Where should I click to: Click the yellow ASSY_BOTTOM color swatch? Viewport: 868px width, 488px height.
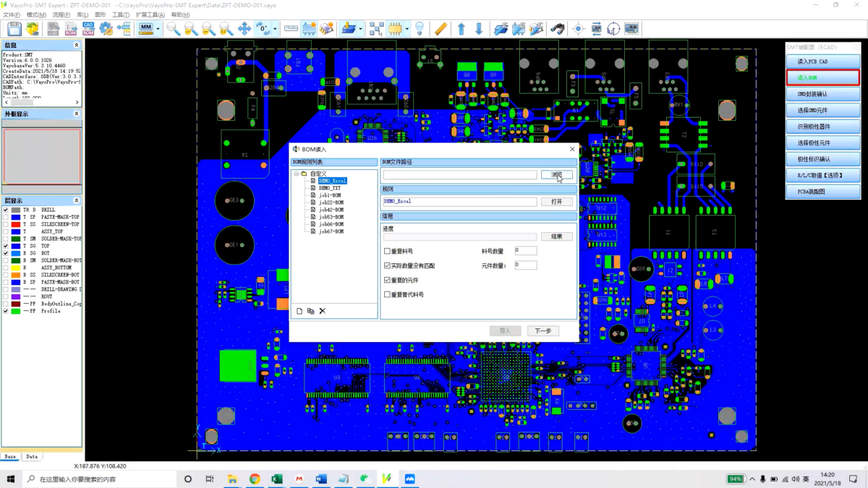click(16, 267)
